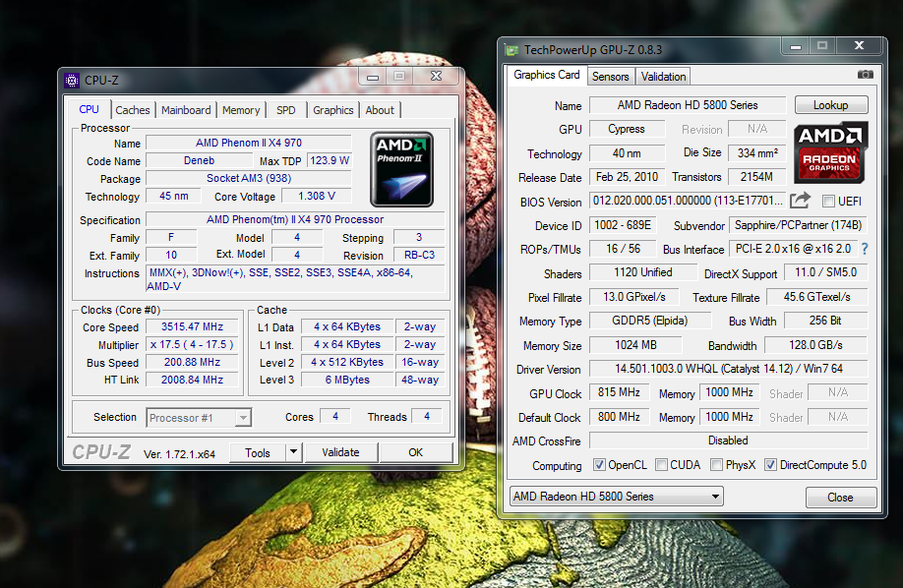
Task: Click the Core Voltage value 1.308 V
Action: [x=316, y=196]
